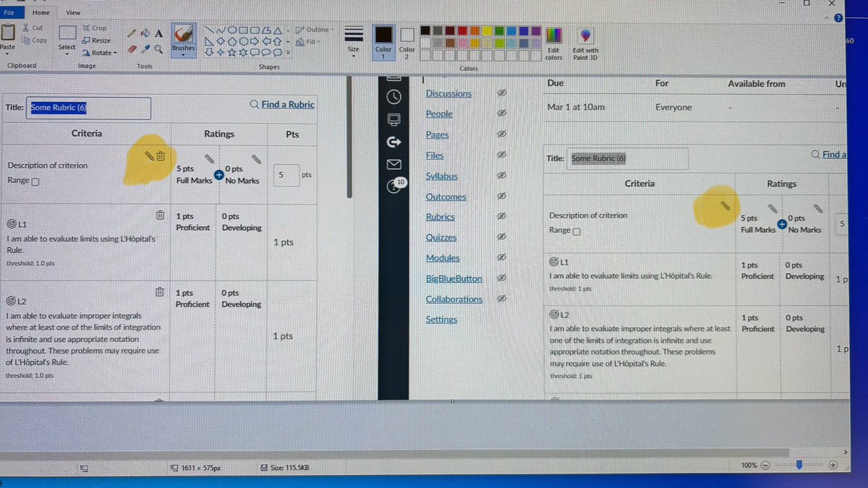
Task: Click the rectangular Select tool
Action: tap(67, 33)
